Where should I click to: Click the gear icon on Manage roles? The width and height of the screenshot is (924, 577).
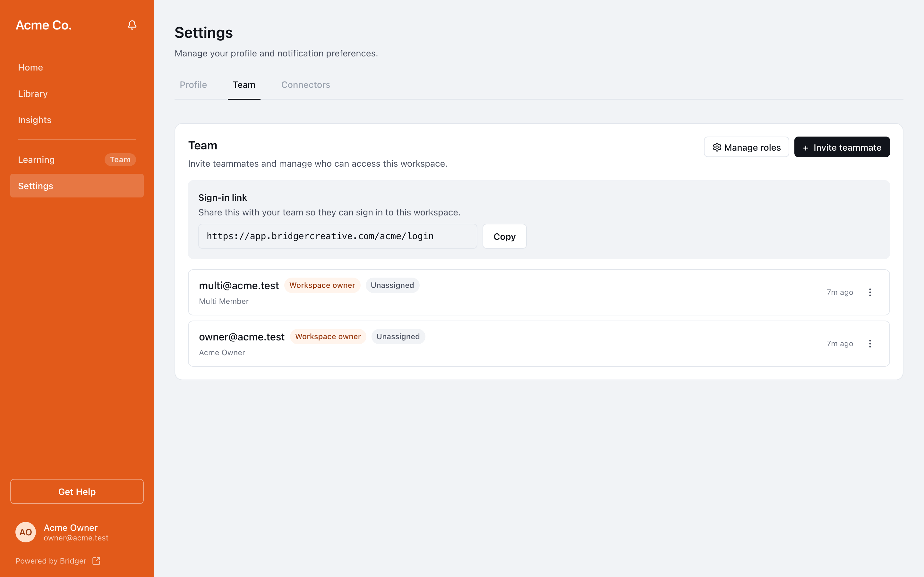tap(717, 147)
